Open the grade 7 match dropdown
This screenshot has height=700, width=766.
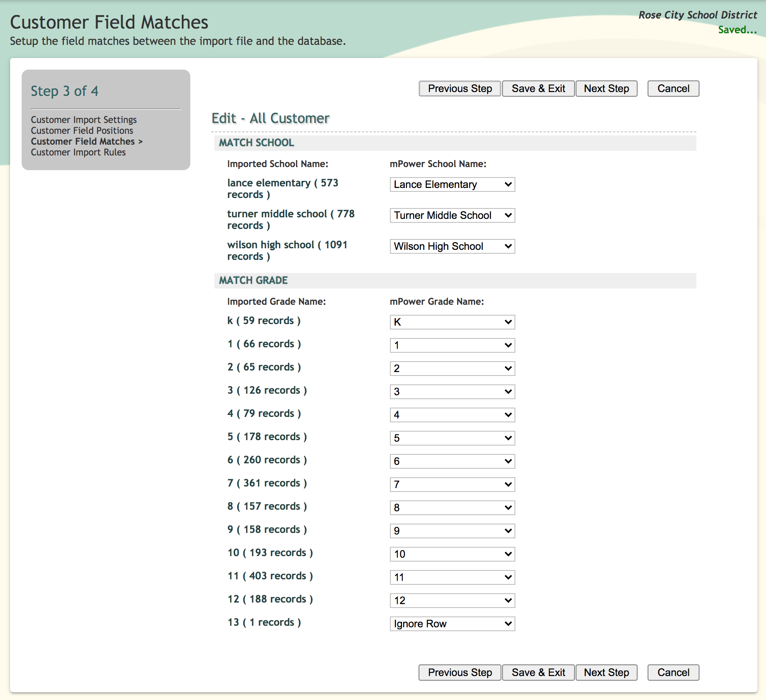tap(452, 485)
